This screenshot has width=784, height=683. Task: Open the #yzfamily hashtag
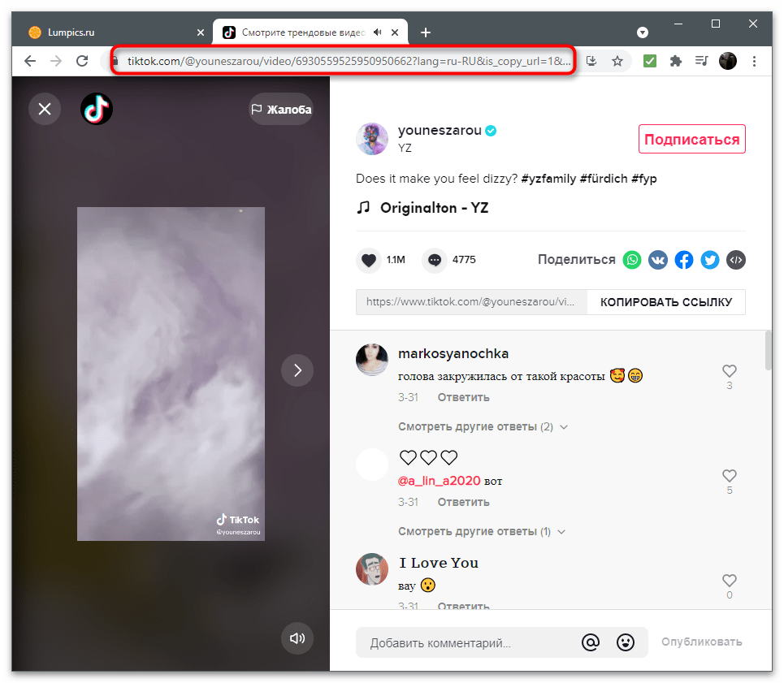pos(548,179)
